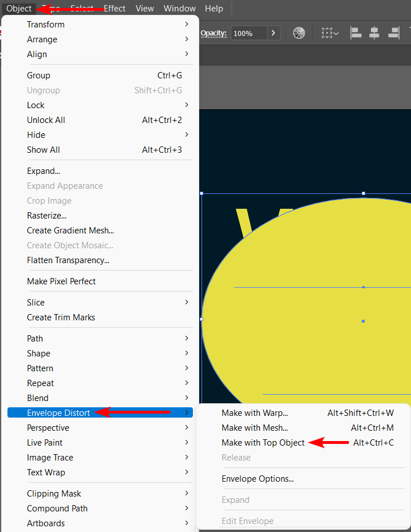Screen dimensions: 411x532
Task: Click Make Pixel Perfect entry
Action: pyautogui.click(x=61, y=281)
